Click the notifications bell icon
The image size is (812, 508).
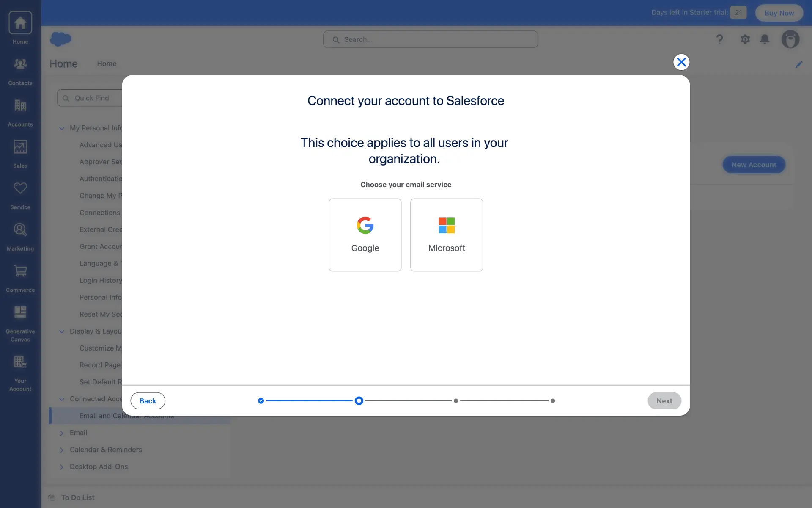[x=765, y=39]
